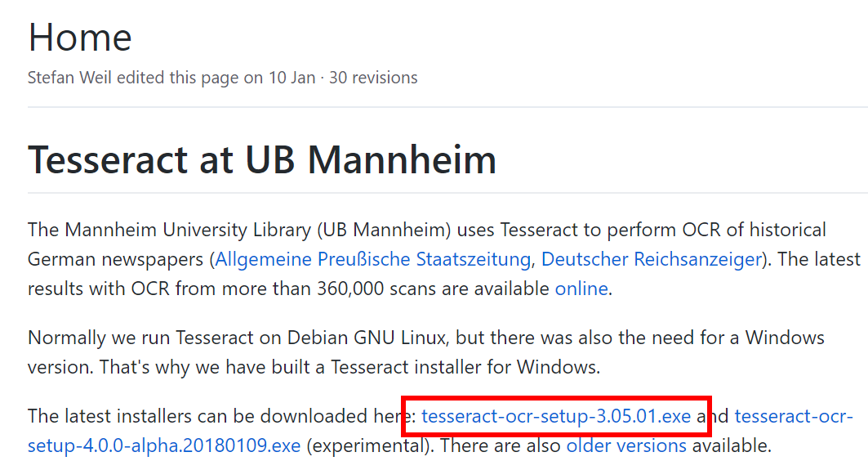
Task: Click the 'Home' page title
Action: click(80, 38)
